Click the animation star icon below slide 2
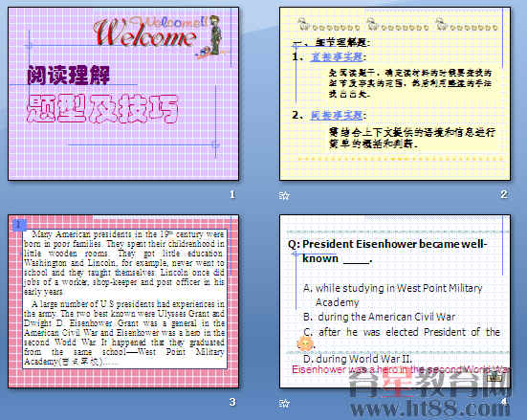Viewport: 527px width, 420px height. click(x=284, y=195)
